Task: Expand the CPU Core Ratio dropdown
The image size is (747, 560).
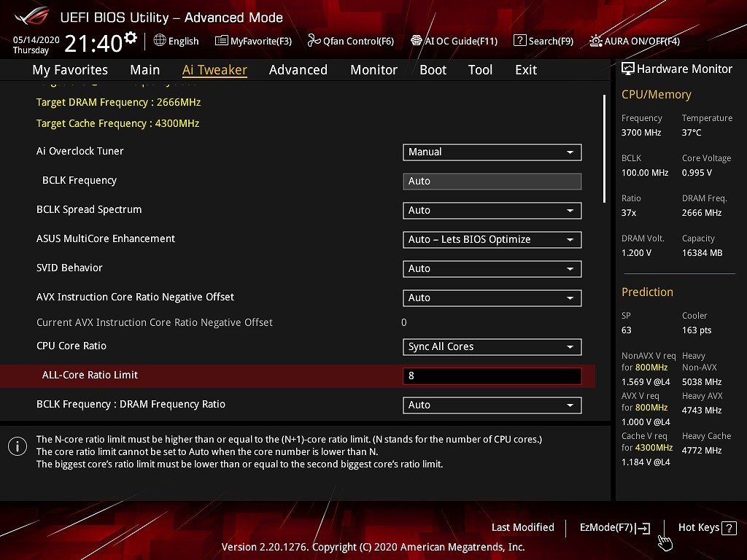Action: tap(492, 347)
